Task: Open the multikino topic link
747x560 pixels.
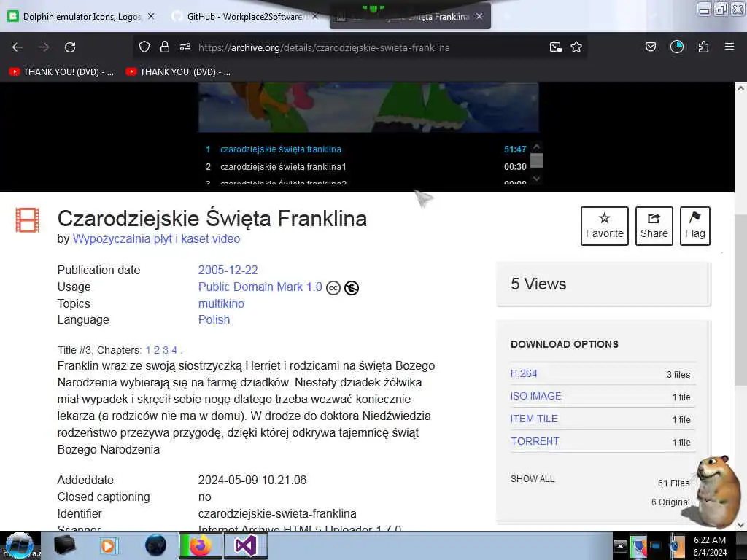Action: (221, 303)
